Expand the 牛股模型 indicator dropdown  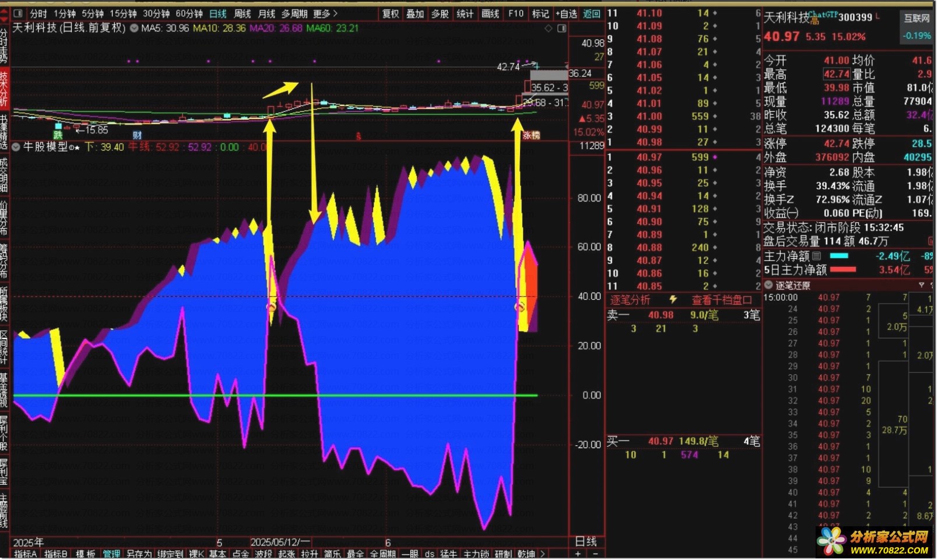point(16,147)
